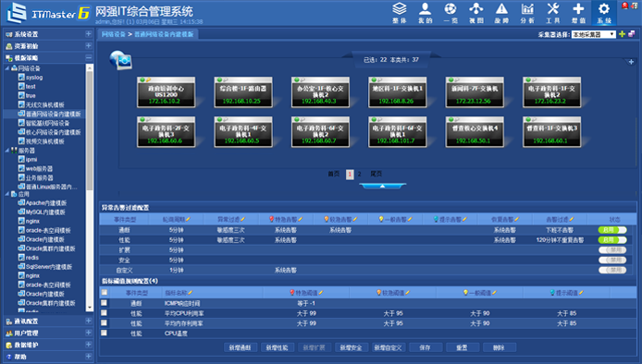Check the ICMP响应时间 row checkbox
Screen dimensions: 642x364
coord(104,303)
